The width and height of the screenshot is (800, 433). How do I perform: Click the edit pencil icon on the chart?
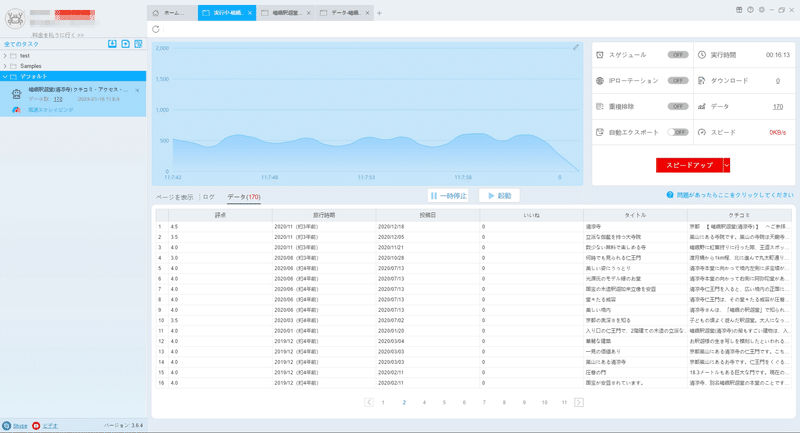tap(576, 47)
